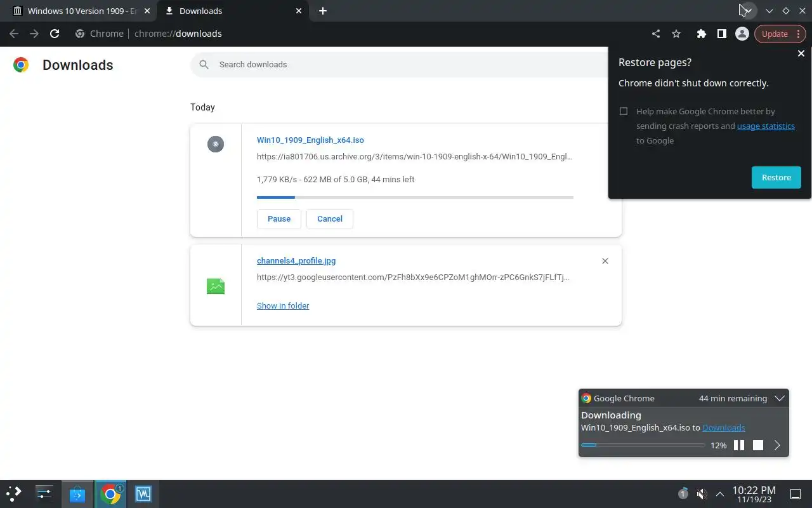812x508 pixels.
Task: Open Win10_1909_English_x64.iso file link
Action: click(310, 140)
